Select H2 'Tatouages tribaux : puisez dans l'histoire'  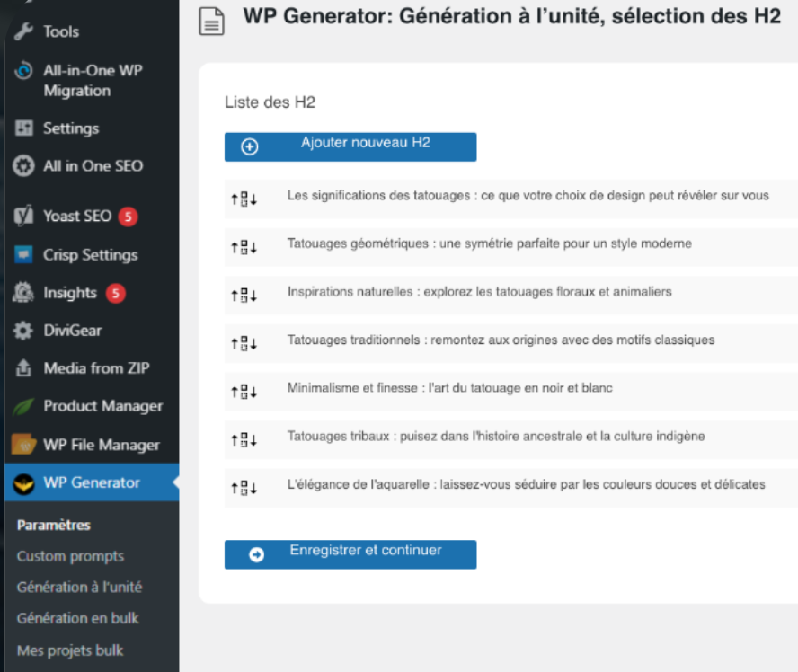496,436
